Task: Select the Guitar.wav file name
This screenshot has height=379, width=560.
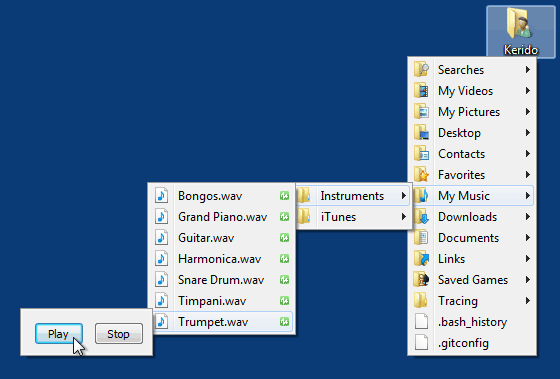Action: point(206,238)
